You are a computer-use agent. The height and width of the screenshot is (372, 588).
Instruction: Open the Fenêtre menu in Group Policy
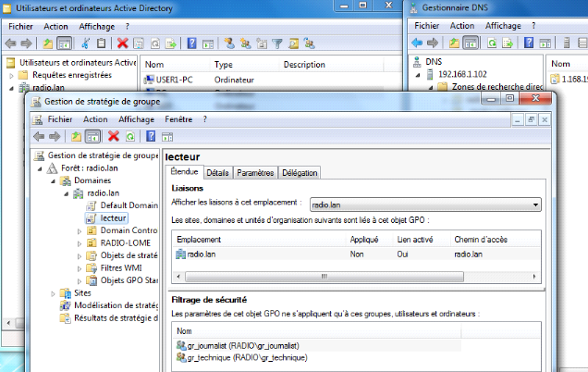178,119
